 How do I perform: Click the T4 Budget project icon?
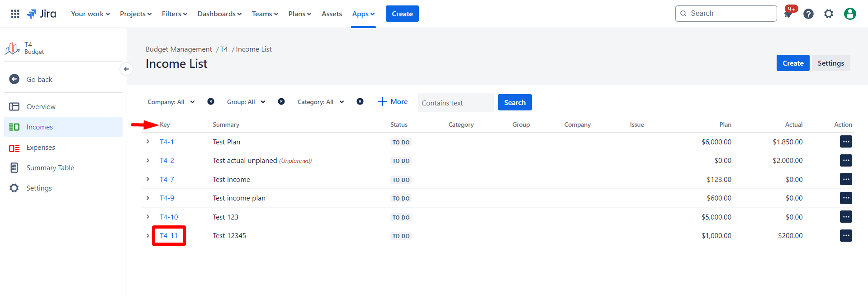(12, 48)
